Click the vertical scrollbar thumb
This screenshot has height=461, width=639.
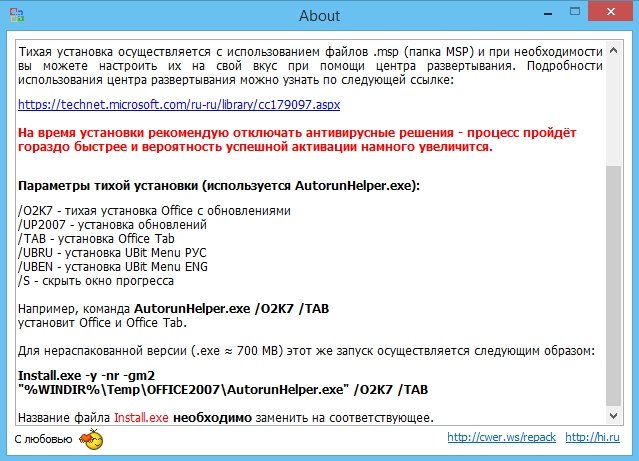click(613, 285)
